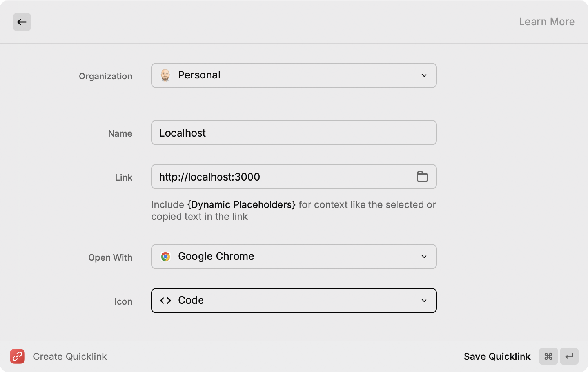588x372 pixels.
Task: Open the chevron on the Google Chrome selector
Action: click(x=425, y=257)
